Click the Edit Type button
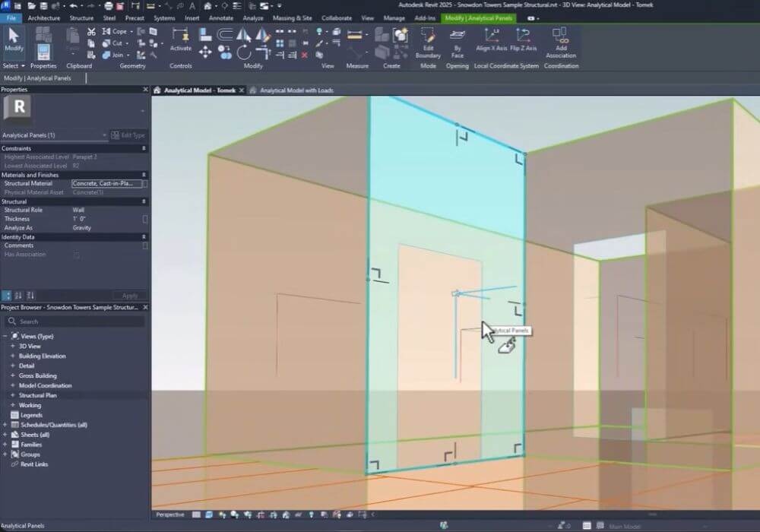 point(128,135)
